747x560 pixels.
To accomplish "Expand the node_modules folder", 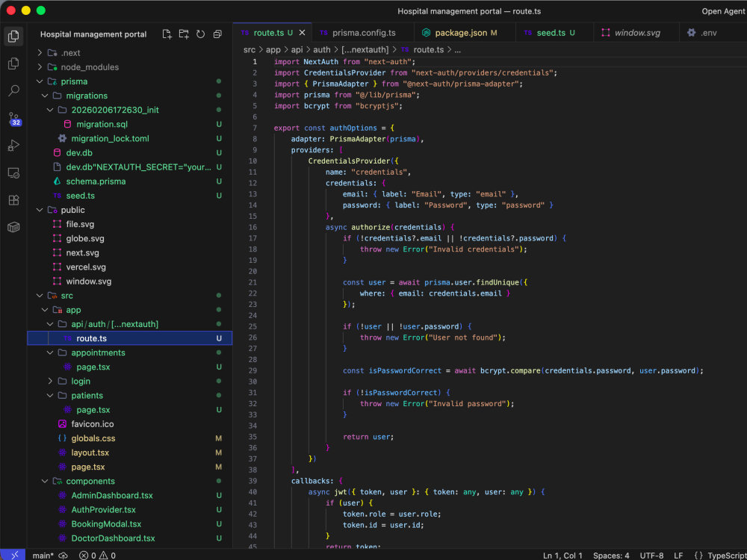I will click(x=129, y=67).
